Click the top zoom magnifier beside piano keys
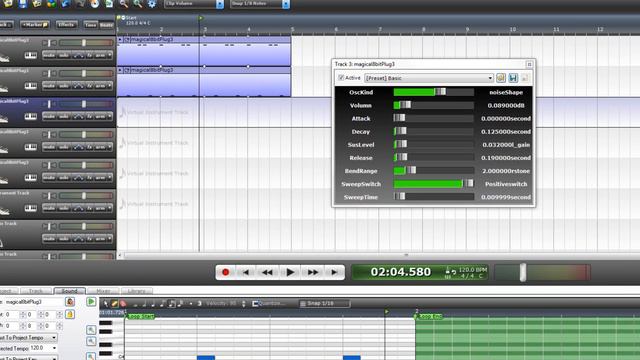The width and height of the screenshot is (640, 360). [91, 329]
